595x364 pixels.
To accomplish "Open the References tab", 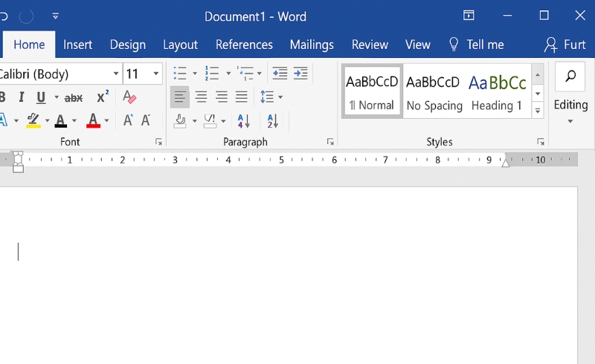I will (244, 45).
